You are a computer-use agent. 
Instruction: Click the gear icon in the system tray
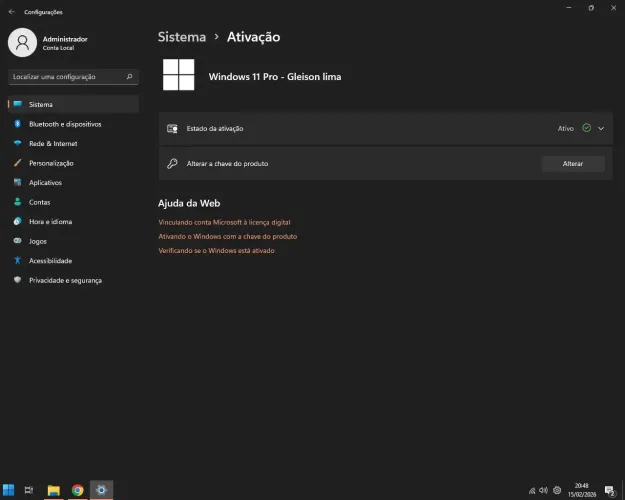tap(557, 490)
